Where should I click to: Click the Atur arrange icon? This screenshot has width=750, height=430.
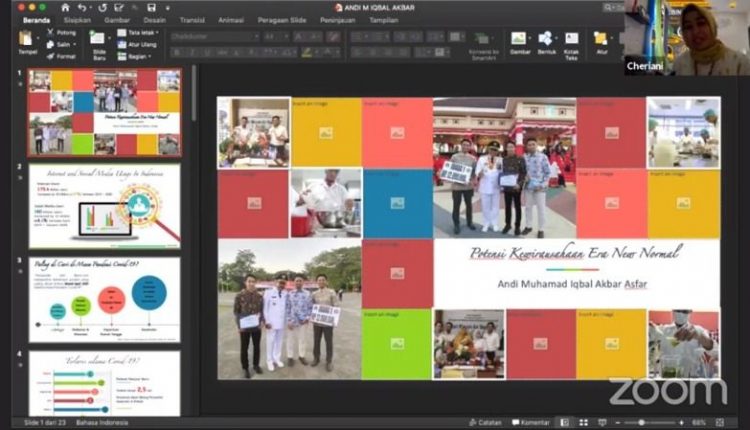pos(600,38)
